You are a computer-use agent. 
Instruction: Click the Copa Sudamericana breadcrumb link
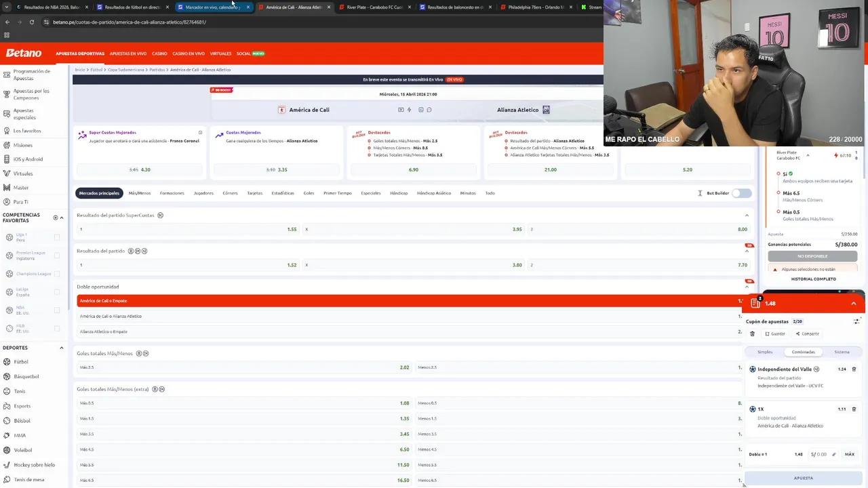pos(126,70)
